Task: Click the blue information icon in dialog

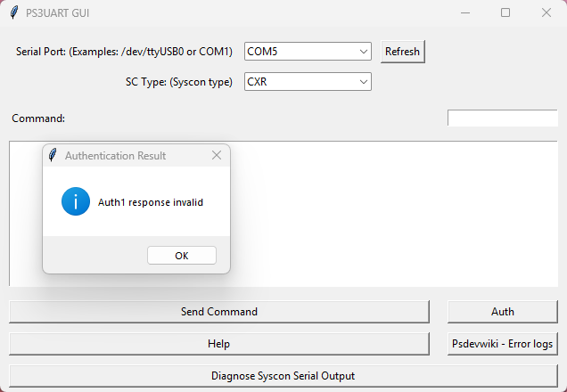Action: pyautogui.click(x=76, y=202)
